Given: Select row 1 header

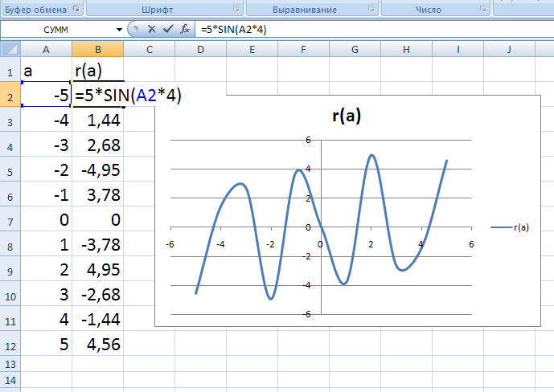Looking at the screenshot, I should click(10, 70).
